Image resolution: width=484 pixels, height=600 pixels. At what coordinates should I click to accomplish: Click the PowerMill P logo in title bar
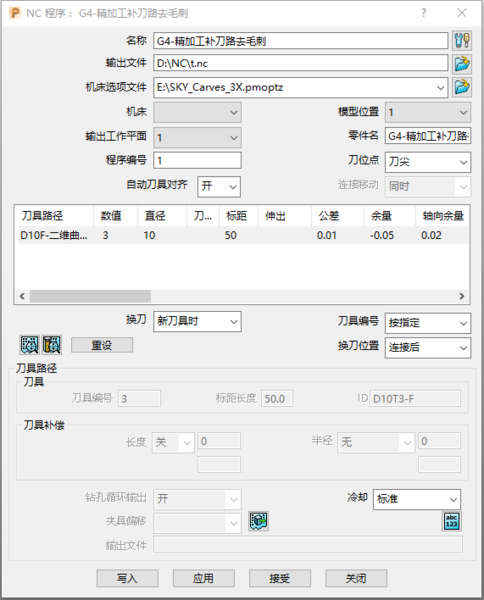pyautogui.click(x=15, y=13)
